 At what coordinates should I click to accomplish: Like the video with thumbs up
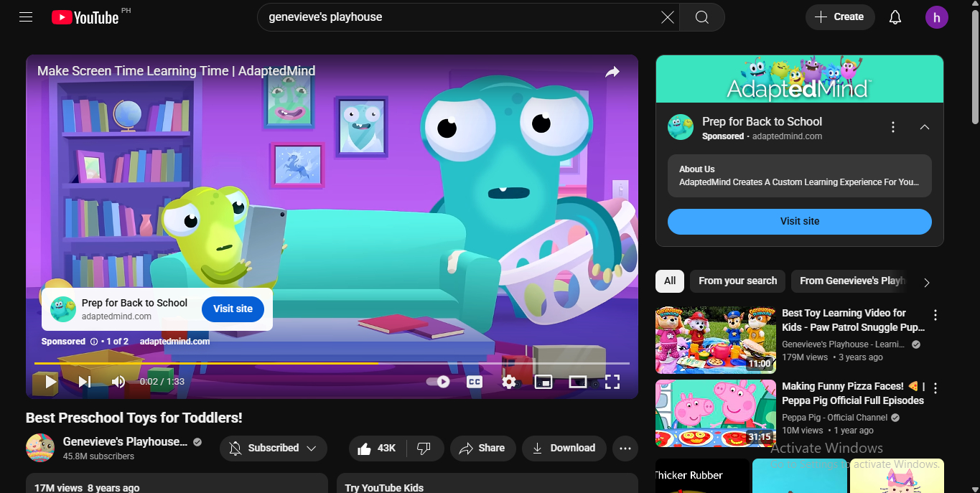pos(378,449)
